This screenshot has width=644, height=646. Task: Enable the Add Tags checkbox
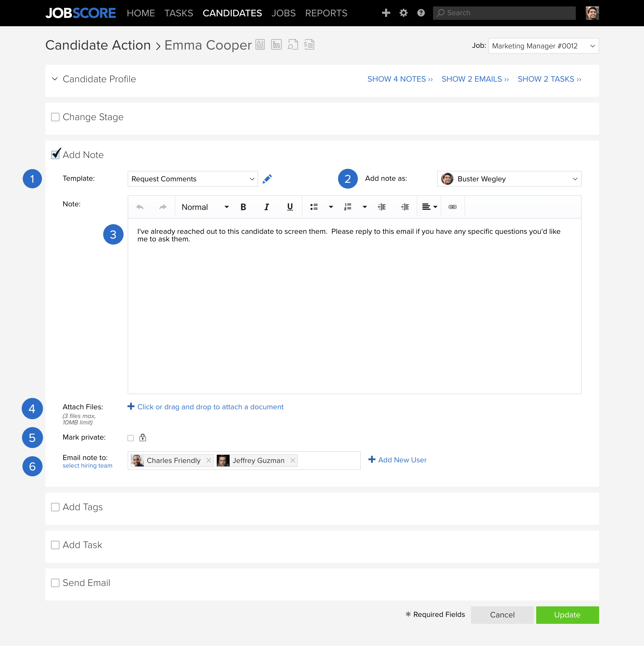(55, 507)
